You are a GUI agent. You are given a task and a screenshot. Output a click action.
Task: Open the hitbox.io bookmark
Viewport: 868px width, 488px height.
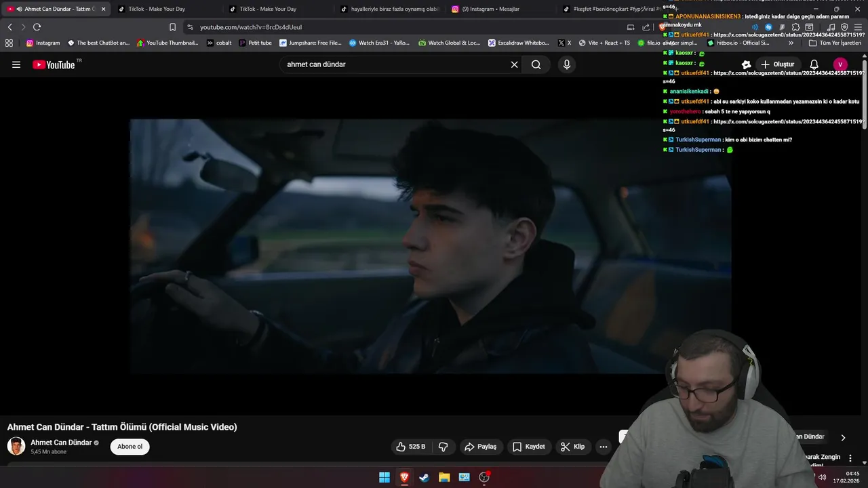coord(738,43)
